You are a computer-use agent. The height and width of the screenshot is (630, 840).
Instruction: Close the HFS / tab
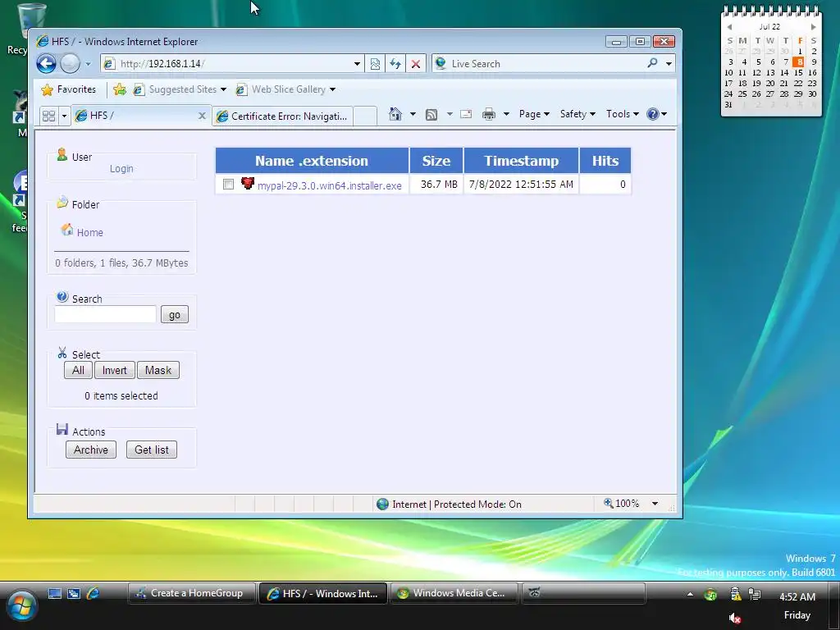coord(202,116)
